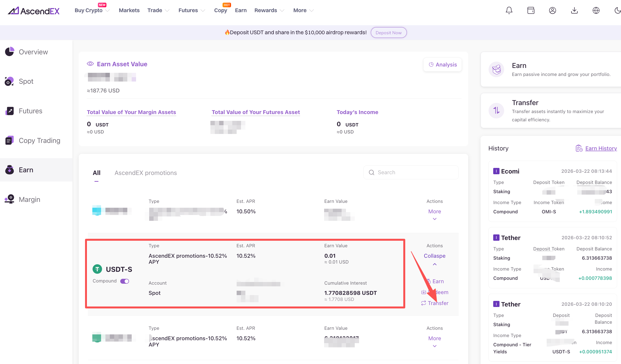
Task: Open the Earn History link
Action: [x=601, y=149]
